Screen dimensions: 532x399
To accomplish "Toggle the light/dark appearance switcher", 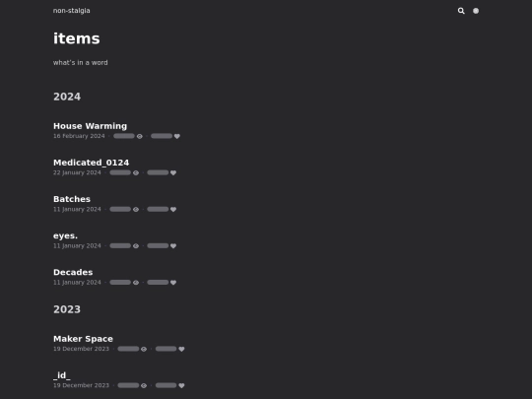I will click(x=476, y=11).
